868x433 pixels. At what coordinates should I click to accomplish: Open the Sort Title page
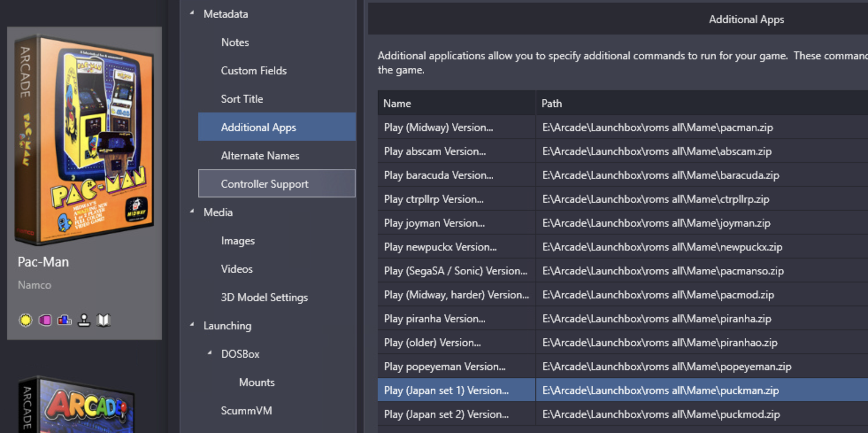tap(242, 99)
